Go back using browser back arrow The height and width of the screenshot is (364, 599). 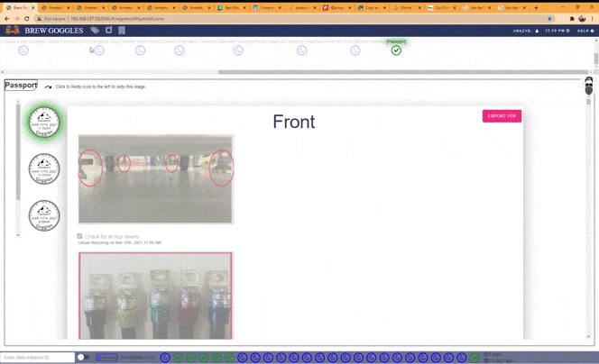pos(6,18)
